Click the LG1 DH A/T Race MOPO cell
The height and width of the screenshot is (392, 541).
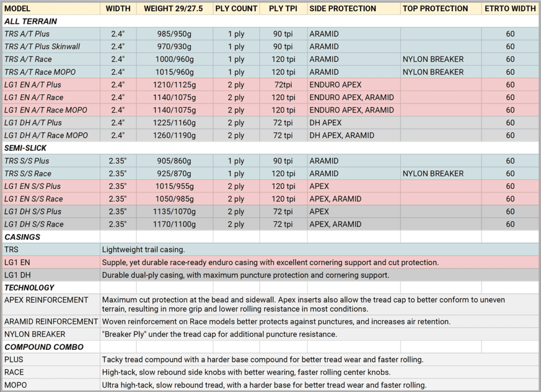point(46,135)
